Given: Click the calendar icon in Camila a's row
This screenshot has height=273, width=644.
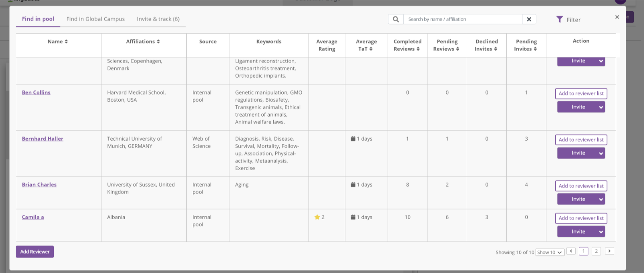Looking at the screenshot, I should click(x=353, y=217).
